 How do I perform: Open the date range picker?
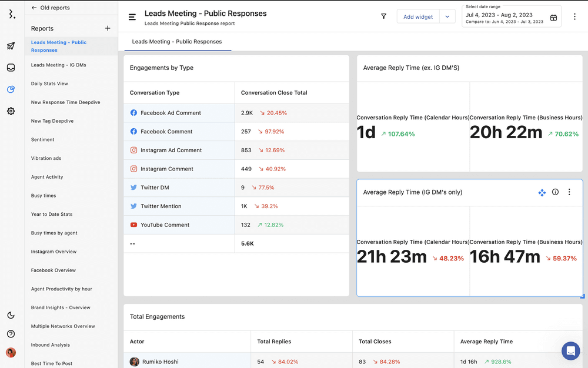click(511, 18)
